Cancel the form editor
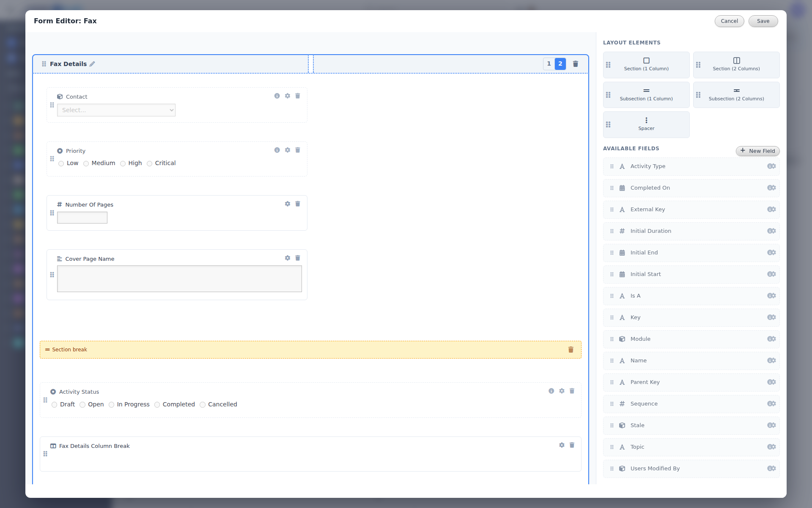Screen dimensions: 812x508 point(730,21)
